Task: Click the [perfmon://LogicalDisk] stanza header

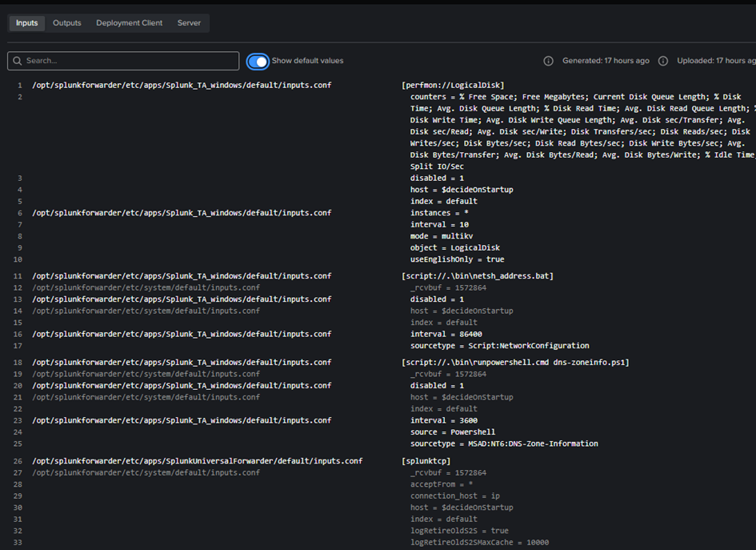Action: tap(453, 85)
